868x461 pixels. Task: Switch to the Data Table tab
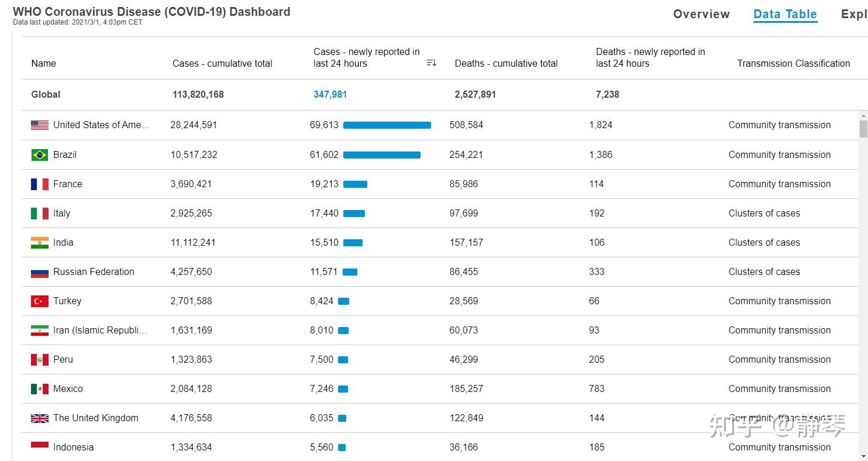click(x=785, y=14)
